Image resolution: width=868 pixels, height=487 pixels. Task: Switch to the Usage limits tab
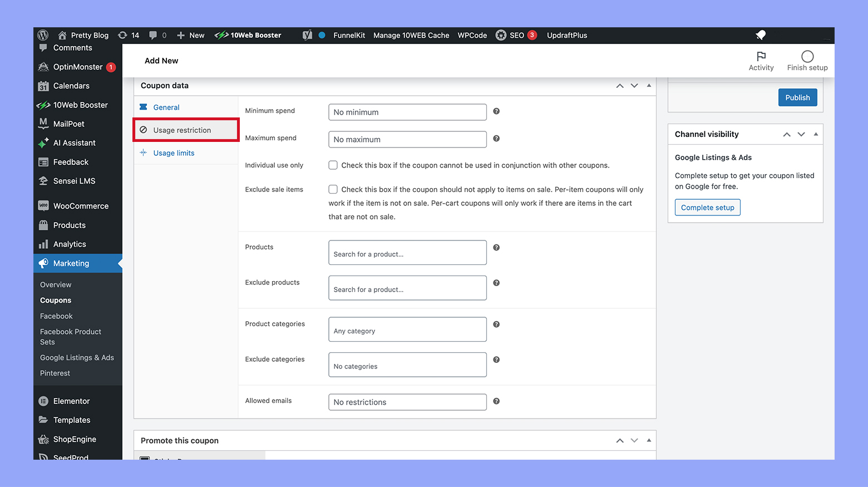pyautogui.click(x=173, y=153)
